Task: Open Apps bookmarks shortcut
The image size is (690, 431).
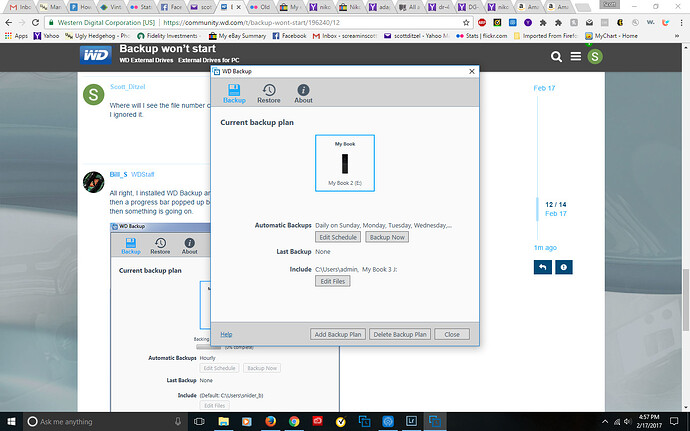Action: click(16, 36)
